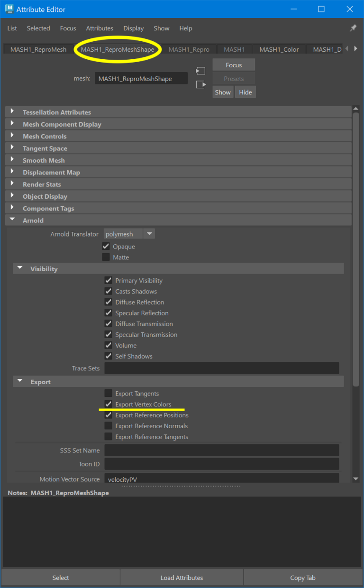This screenshot has height=588, width=364.
Task: Click the Maya logo in title bar
Action: point(8,9)
